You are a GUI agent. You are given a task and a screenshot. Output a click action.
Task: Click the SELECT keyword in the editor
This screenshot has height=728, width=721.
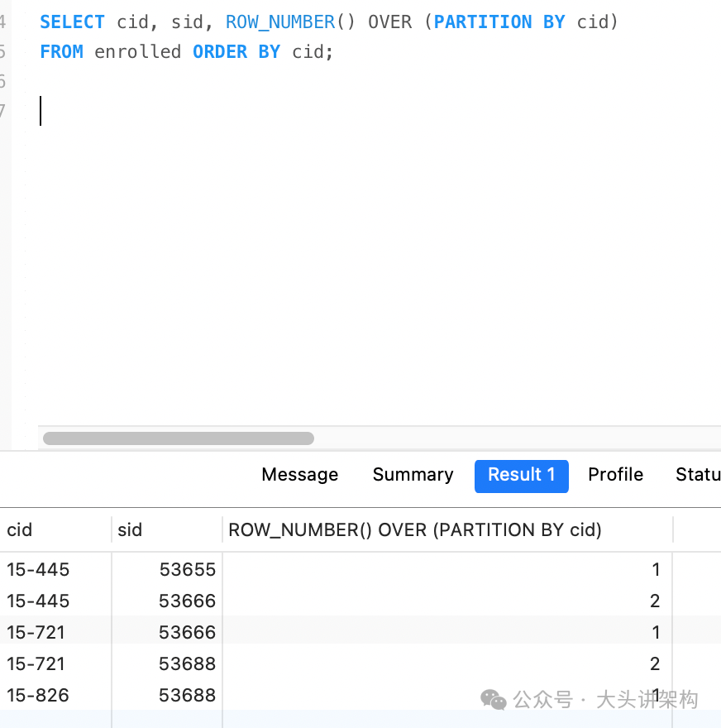point(73,22)
